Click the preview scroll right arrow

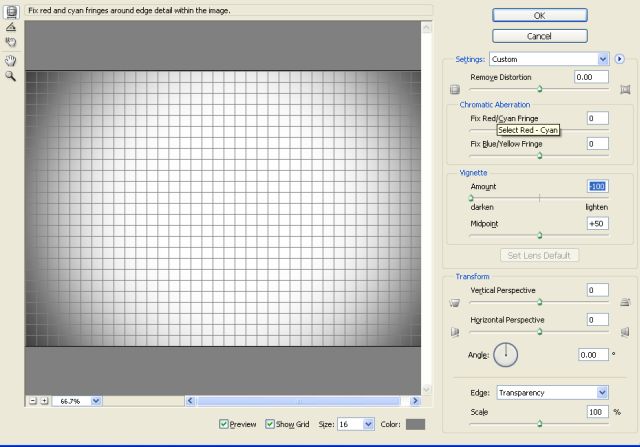416,401
